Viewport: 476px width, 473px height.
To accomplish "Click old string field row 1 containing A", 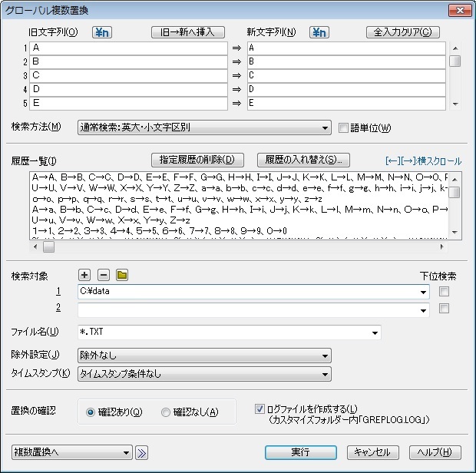I will tap(128, 48).
